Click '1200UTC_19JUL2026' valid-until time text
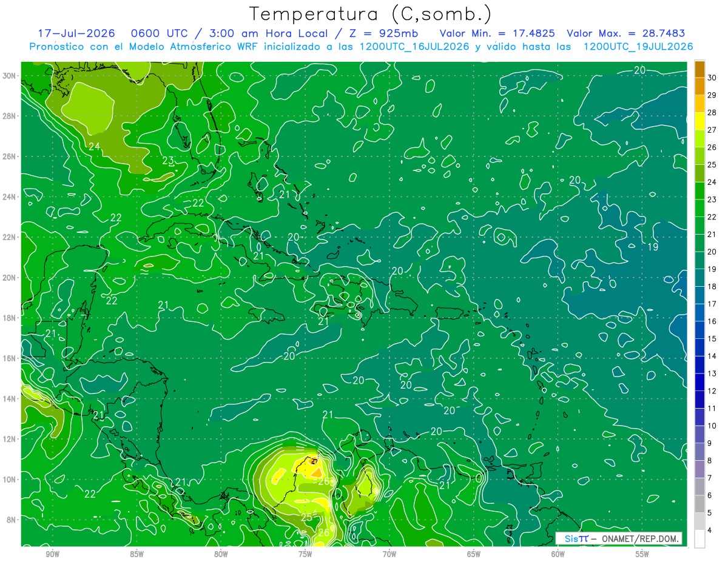The image size is (728, 562). point(638,47)
